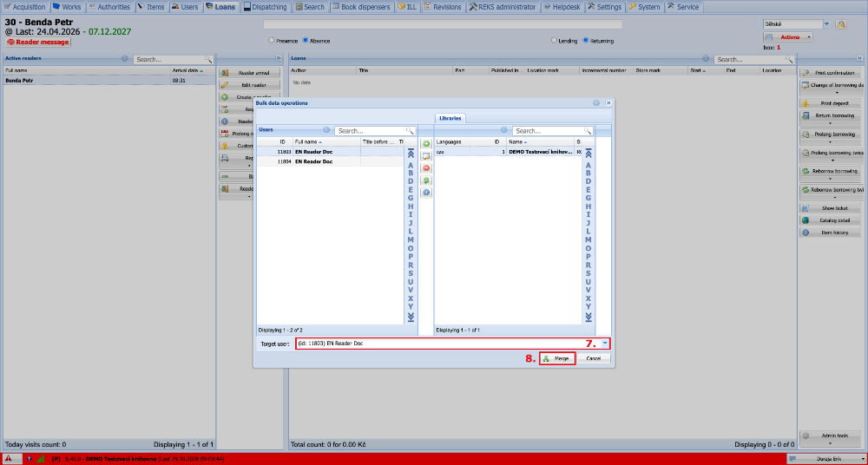Select user row with ID 11804

[330, 161]
